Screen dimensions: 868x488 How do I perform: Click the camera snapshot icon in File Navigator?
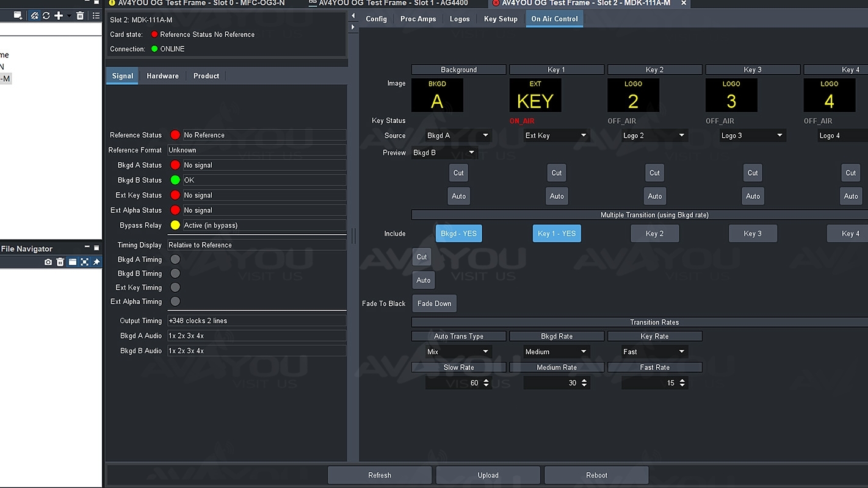coord(48,262)
